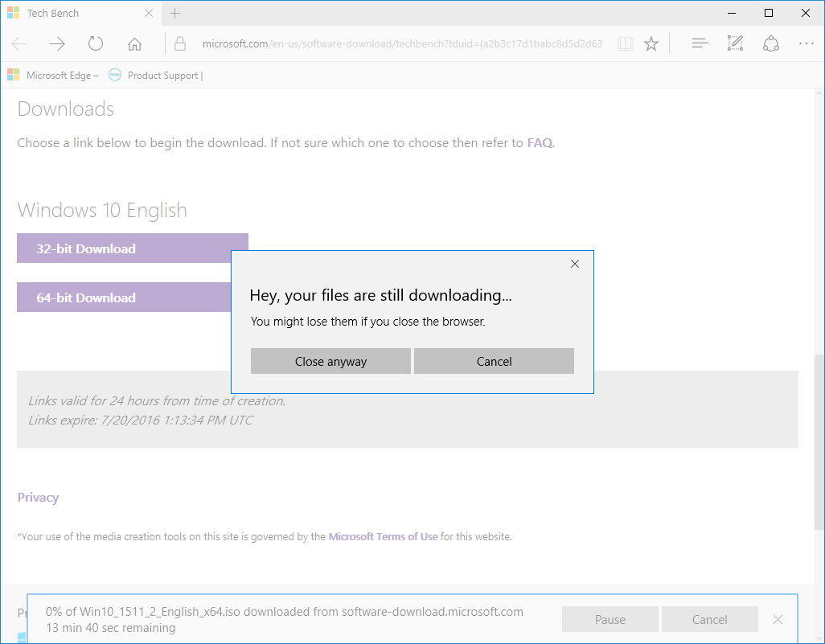The width and height of the screenshot is (825, 644).
Task: Open the Product Support favorites bar item
Action: (x=156, y=76)
